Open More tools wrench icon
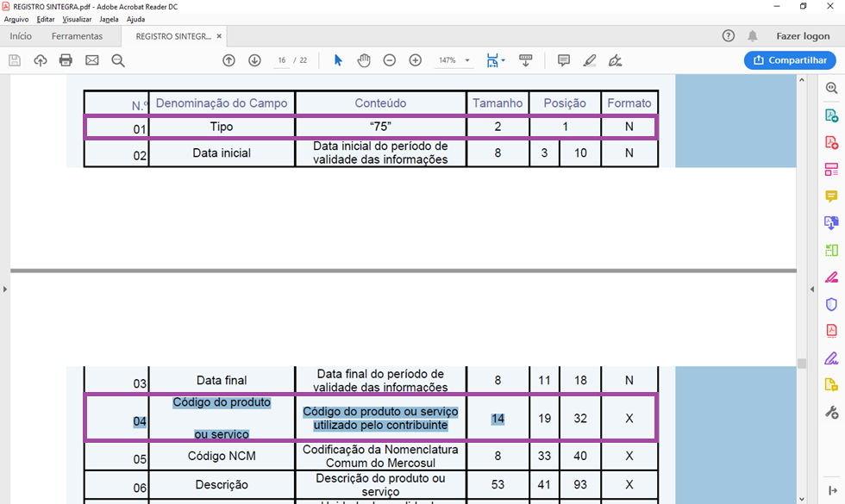Image resolution: width=845 pixels, height=504 pixels. [831, 413]
